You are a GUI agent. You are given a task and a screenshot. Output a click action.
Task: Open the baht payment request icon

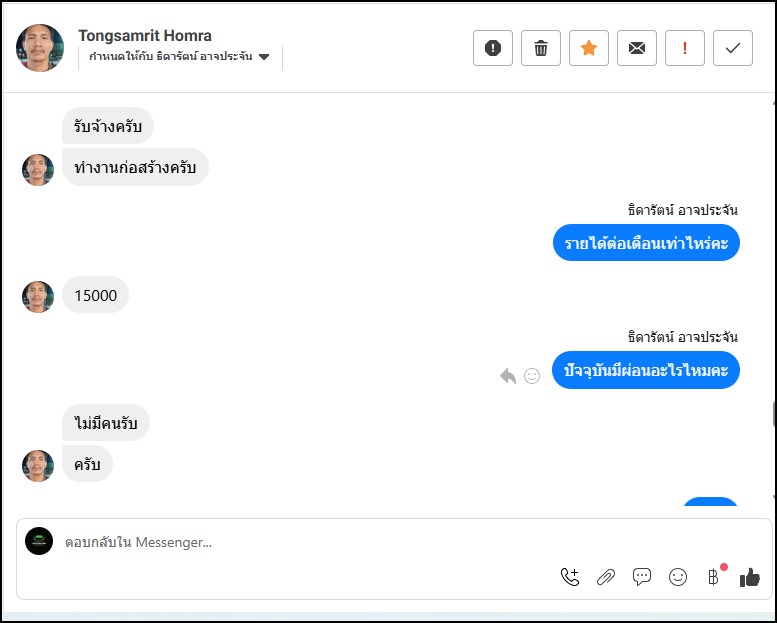[714, 577]
